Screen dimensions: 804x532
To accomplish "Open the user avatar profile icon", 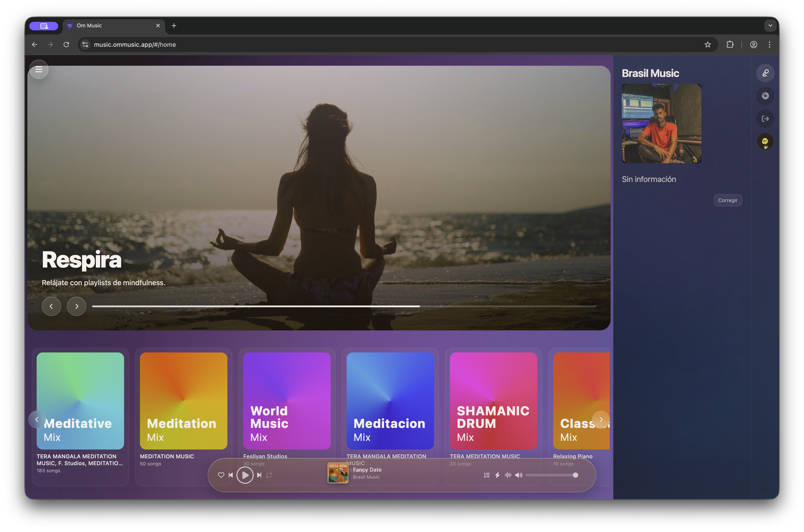I will coord(765,141).
